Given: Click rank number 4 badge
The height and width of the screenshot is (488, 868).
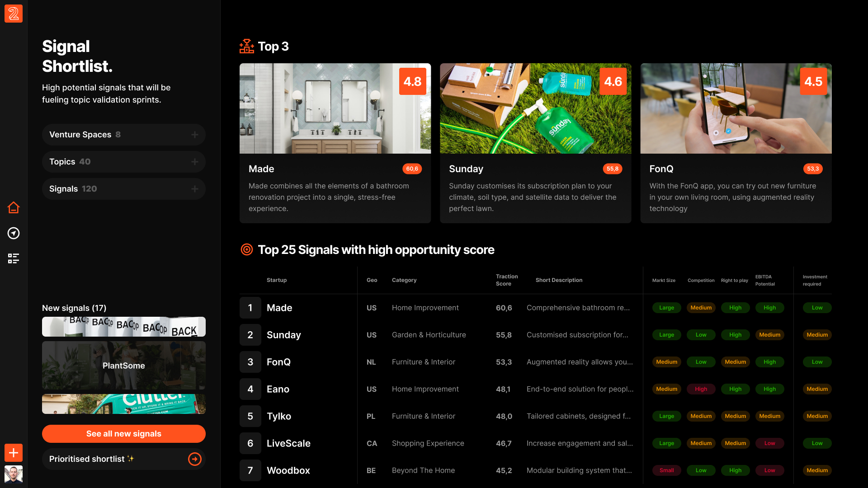Looking at the screenshot, I should pos(250,389).
